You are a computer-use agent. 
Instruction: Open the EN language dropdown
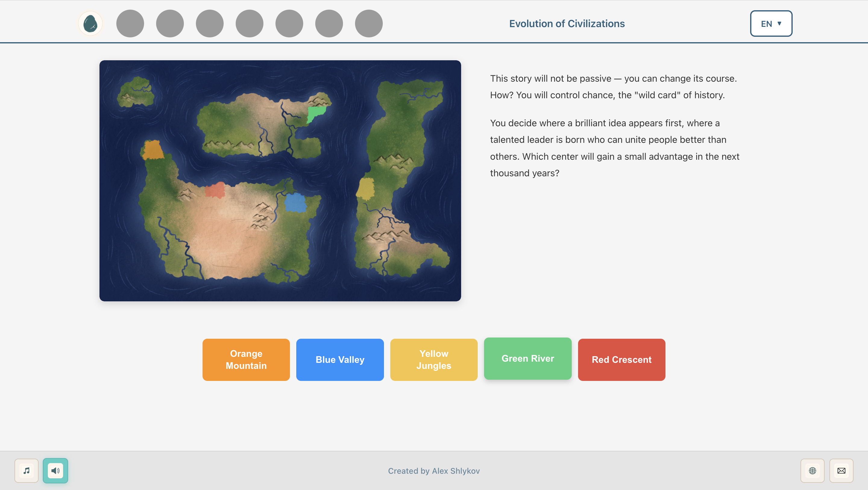tap(771, 24)
